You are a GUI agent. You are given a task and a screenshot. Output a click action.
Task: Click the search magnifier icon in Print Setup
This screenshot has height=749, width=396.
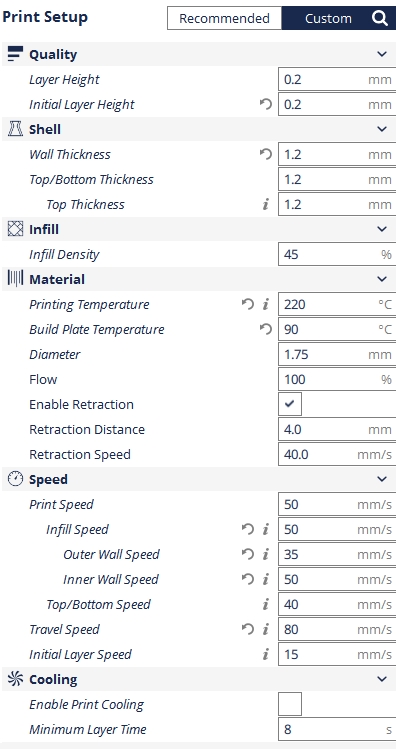point(380,18)
